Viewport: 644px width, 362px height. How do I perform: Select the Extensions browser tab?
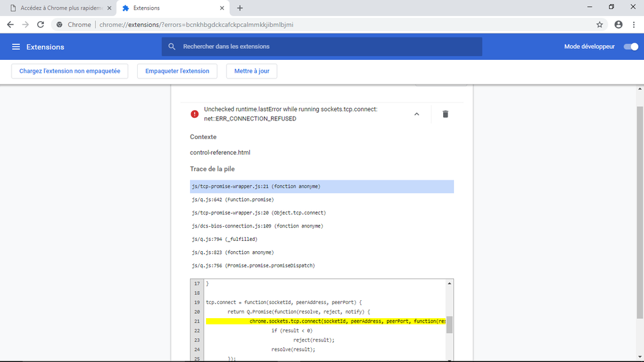click(173, 8)
